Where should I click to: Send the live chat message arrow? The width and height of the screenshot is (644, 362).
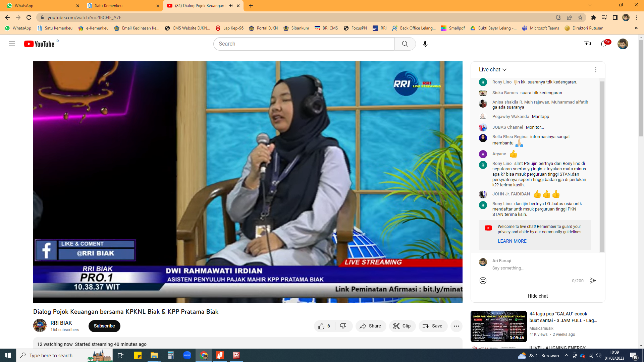[593, 281]
